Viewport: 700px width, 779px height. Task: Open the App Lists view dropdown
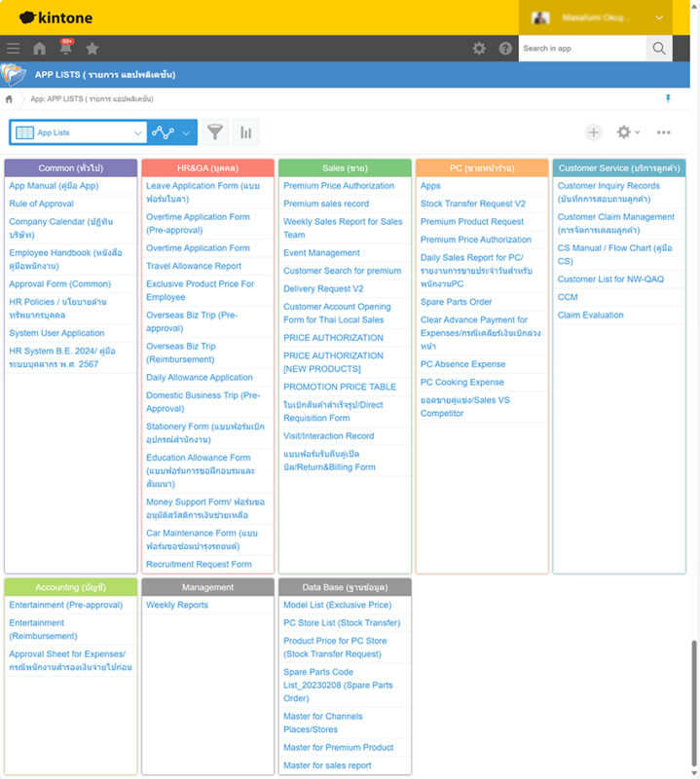point(78,132)
